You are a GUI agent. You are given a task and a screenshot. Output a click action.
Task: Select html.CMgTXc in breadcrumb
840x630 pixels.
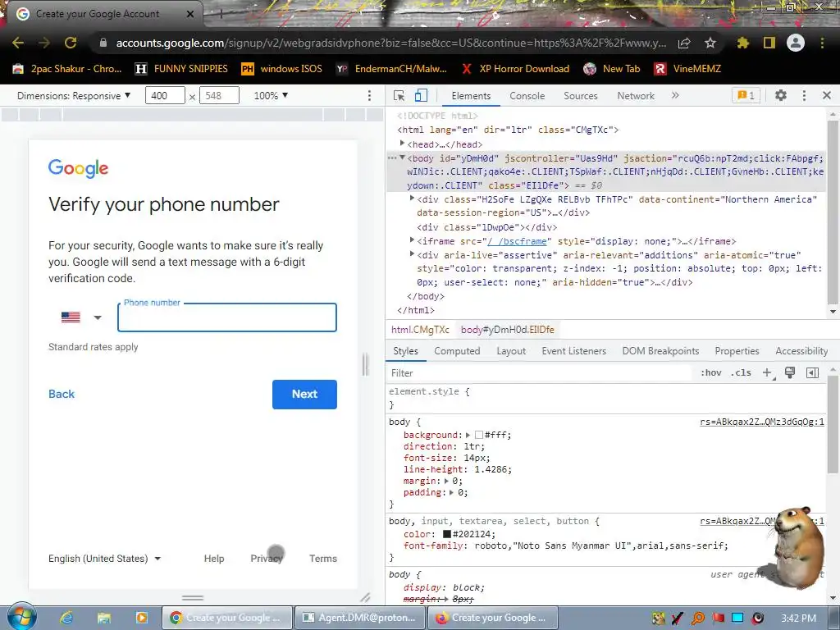(x=420, y=330)
